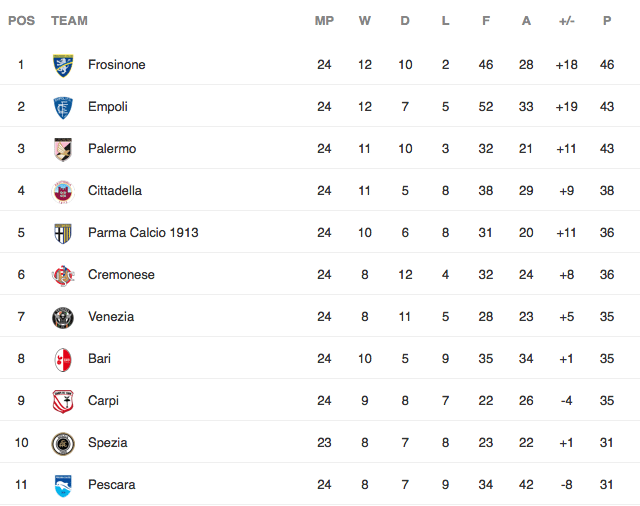The image size is (640, 506).
Task: Click the Bari club crest icon
Action: pyautogui.click(x=63, y=359)
